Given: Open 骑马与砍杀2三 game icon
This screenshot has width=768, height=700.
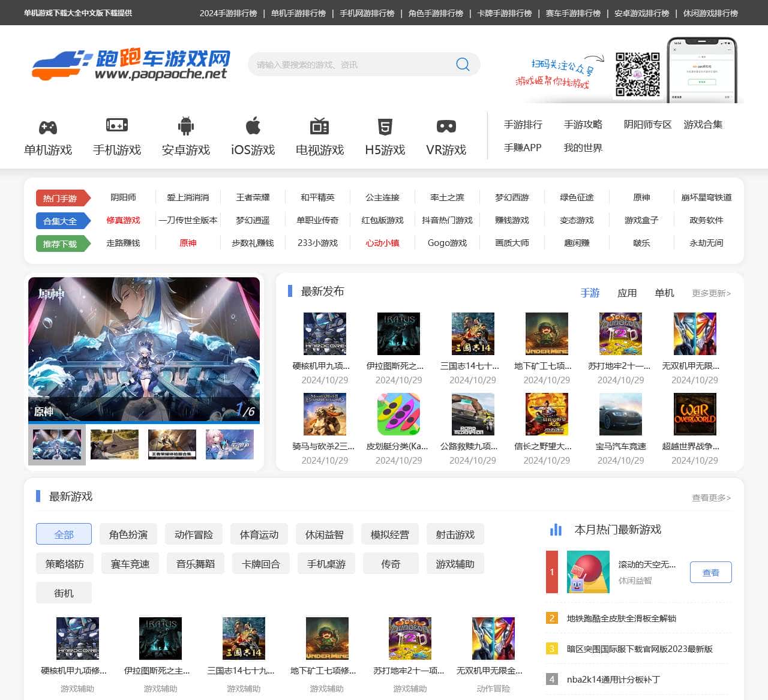Looking at the screenshot, I should [325, 414].
